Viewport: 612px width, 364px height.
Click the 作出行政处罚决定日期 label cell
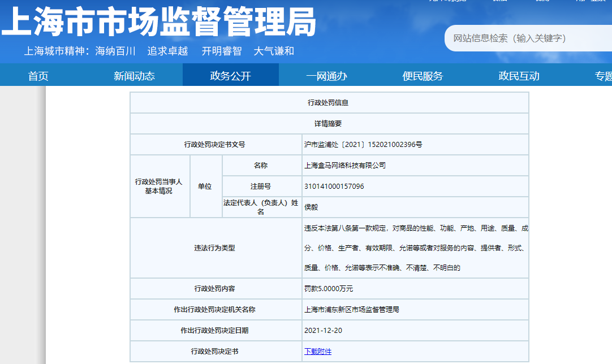216,331
